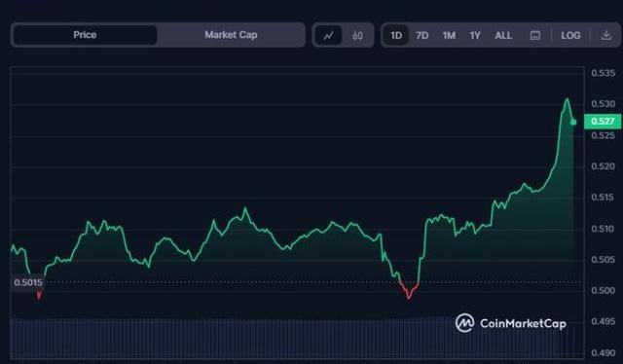Click the green current price dot
Viewport: 623px width, 364px height.
(573, 122)
